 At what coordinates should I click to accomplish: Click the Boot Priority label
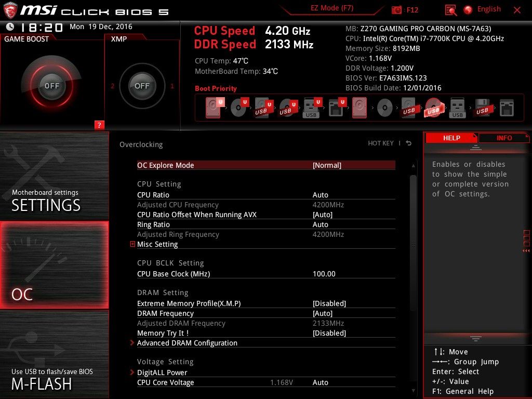216,88
